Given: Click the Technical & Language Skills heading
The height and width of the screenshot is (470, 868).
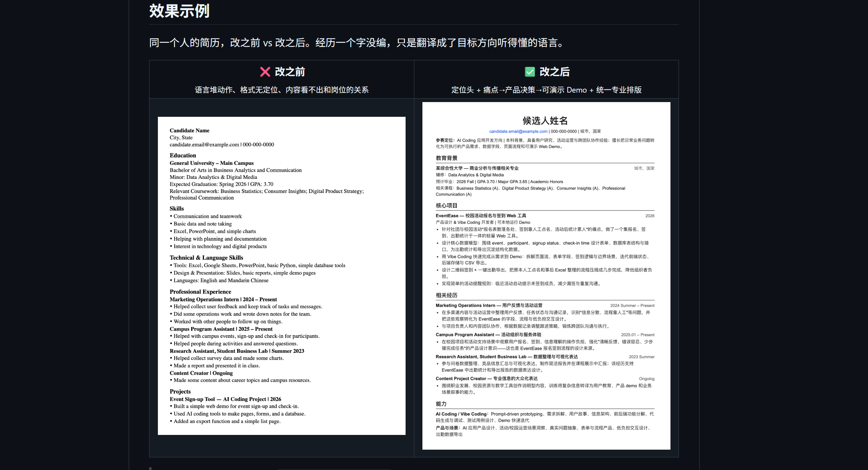Looking at the screenshot, I should [x=206, y=258].
